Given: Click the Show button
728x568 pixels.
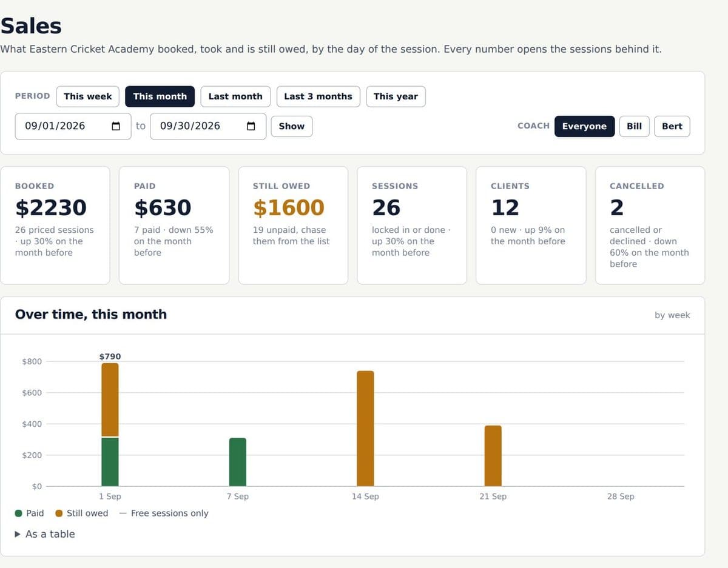Looking at the screenshot, I should coord(292,126).
